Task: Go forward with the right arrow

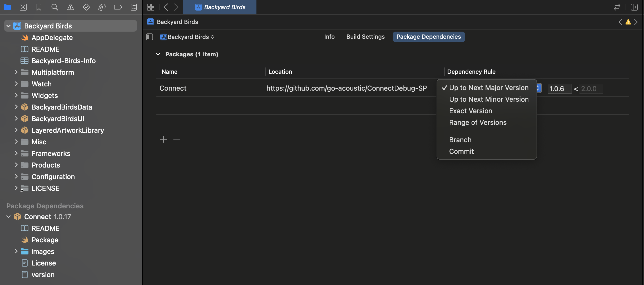Action: [x=176, y=7]
